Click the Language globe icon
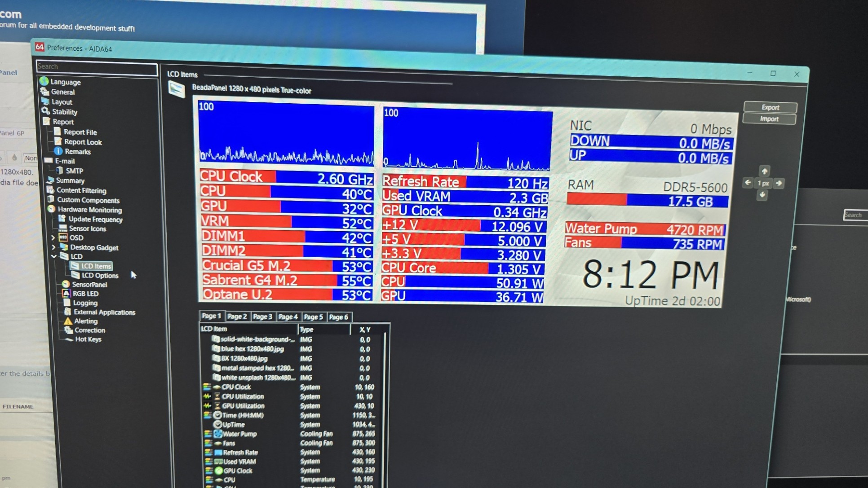 [44, 81]
